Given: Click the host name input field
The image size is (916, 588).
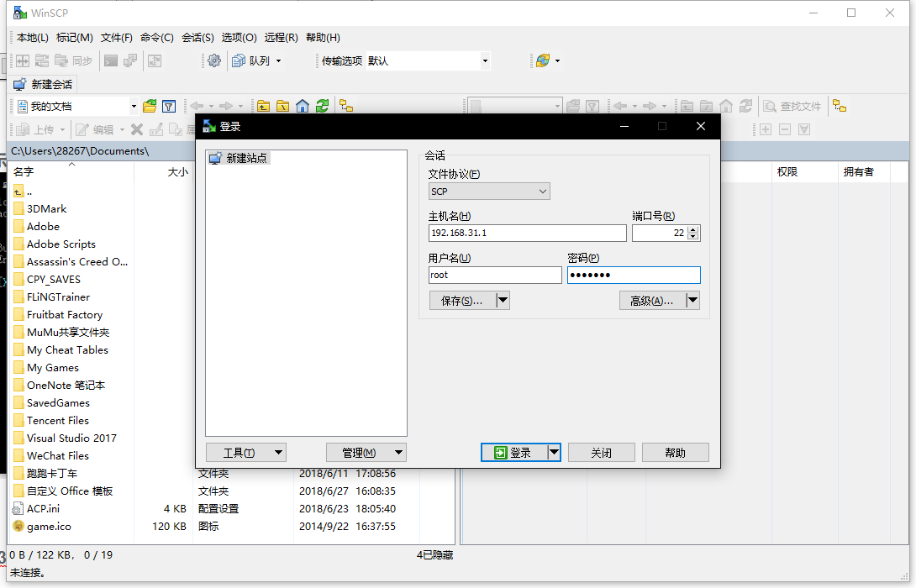Looking at the screenshot, I should point(527,233).
